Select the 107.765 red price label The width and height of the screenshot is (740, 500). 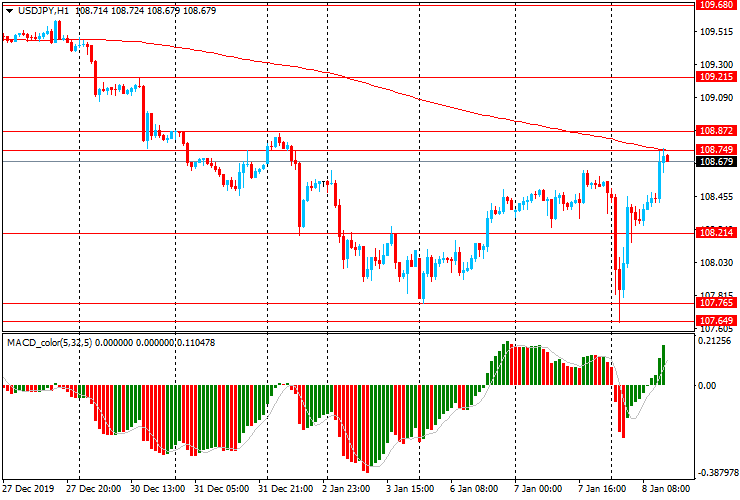pyautogui.click(x=716, y=303)
